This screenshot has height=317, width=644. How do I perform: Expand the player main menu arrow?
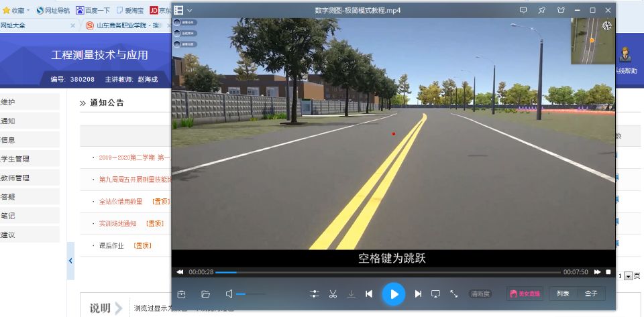click(190, 10)
